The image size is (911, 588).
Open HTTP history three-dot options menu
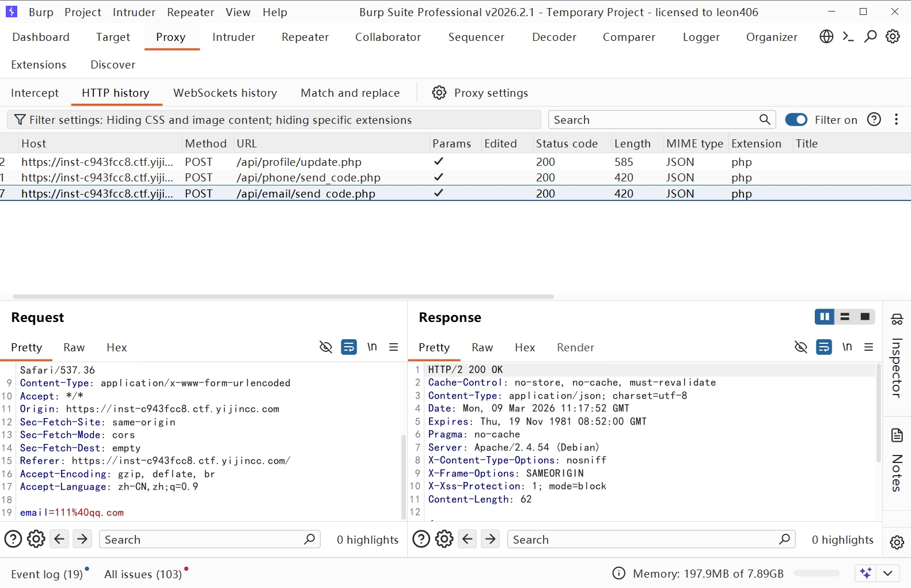[896, 120]
